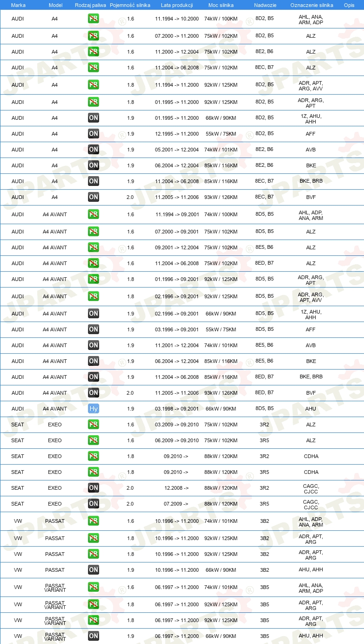Viewport: 364px width, 644px height.
Task: Click petrol icon in A4 11.1994 -> 10.2000 row
Action: click(x=94, y=19)
